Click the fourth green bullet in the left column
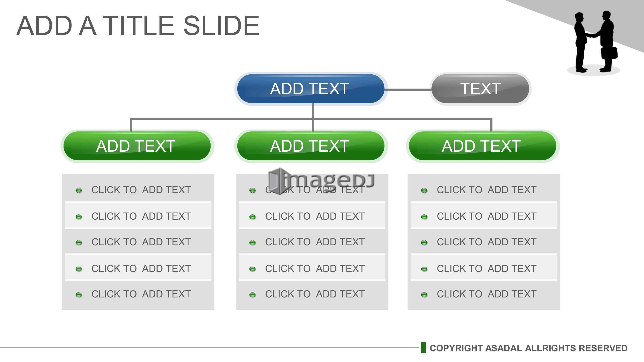This screenshot has width=644, height=362. coord(79,269)
